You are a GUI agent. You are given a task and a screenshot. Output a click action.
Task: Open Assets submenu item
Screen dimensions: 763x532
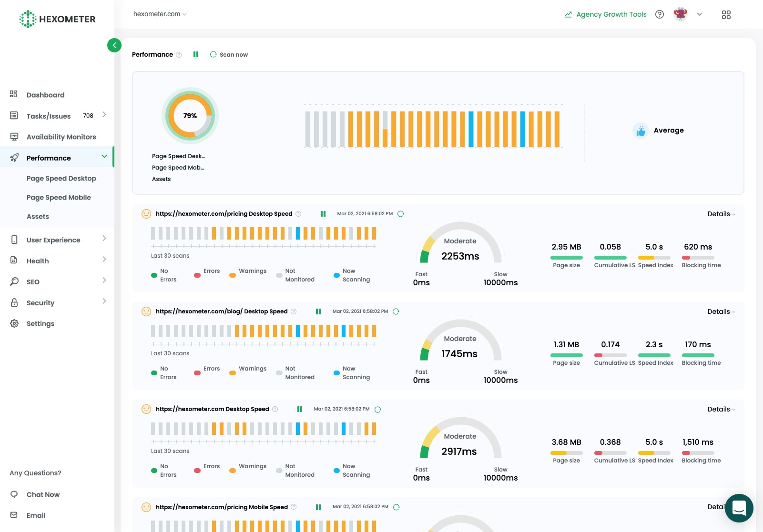click(x=38, y=216)
